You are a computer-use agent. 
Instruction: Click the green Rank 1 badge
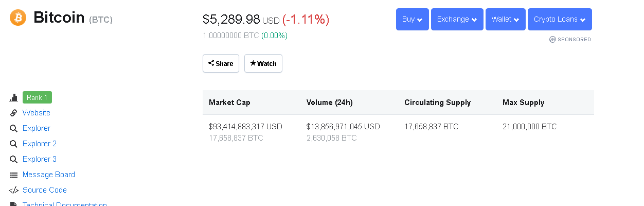(37, 97)
